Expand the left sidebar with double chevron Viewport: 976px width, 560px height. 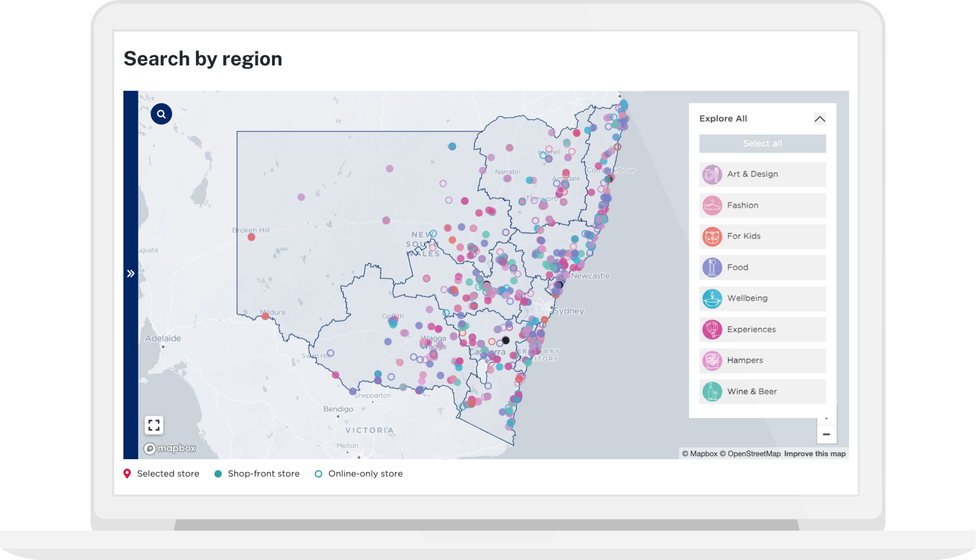(x=131, y=274)
